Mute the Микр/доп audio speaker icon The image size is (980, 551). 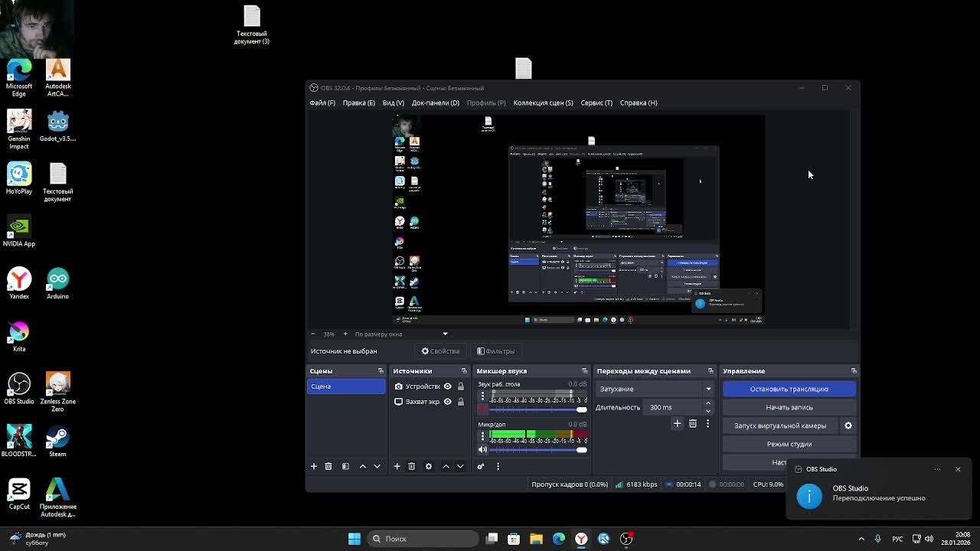click(x=482, y=449)
